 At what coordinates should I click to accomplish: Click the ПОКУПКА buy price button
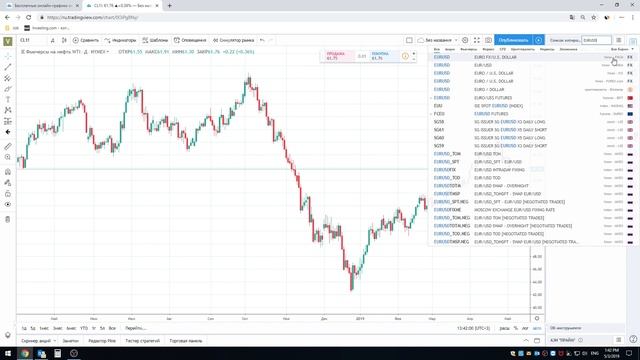tap(384, 56)
